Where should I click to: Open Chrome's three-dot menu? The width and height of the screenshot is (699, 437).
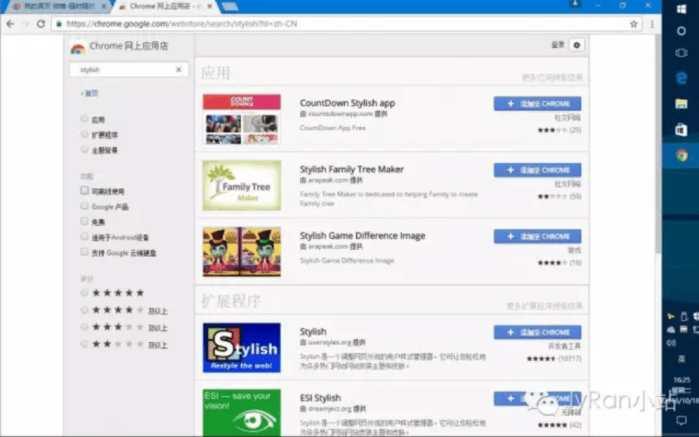click(x=652, y=24)
